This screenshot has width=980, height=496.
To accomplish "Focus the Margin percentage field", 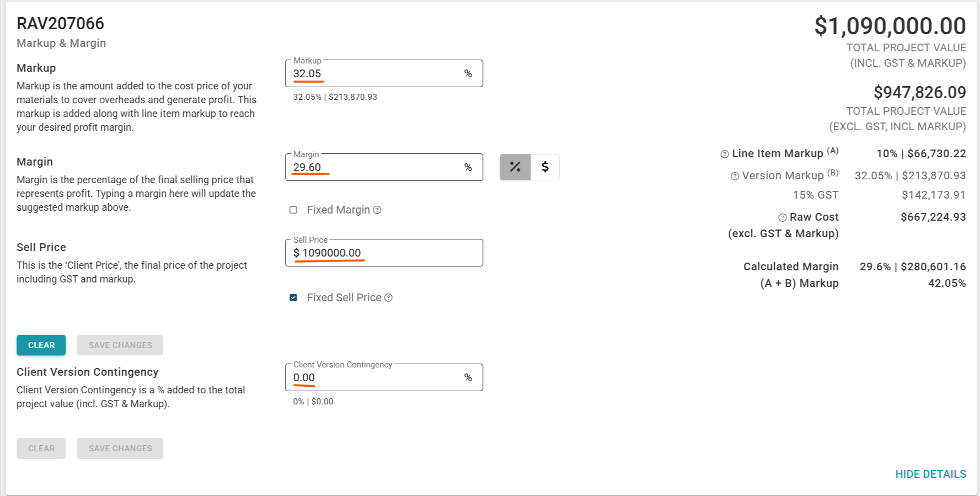I will [375, 168].
